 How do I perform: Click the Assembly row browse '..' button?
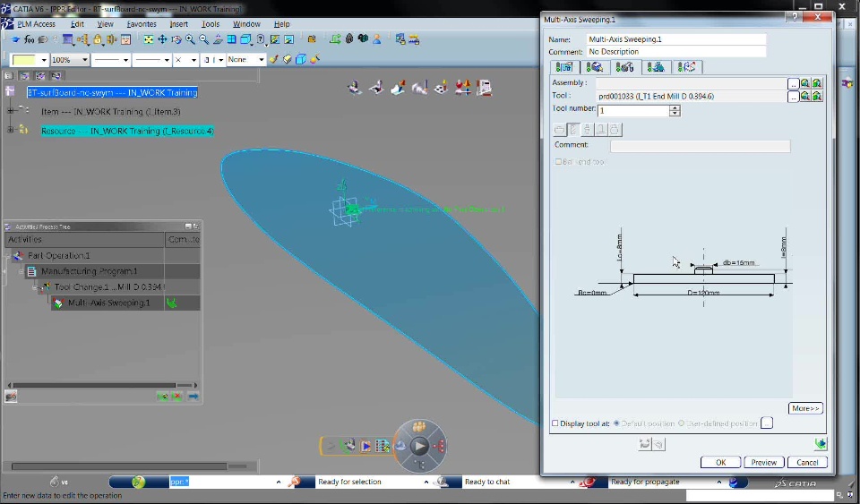pos(793,83)
